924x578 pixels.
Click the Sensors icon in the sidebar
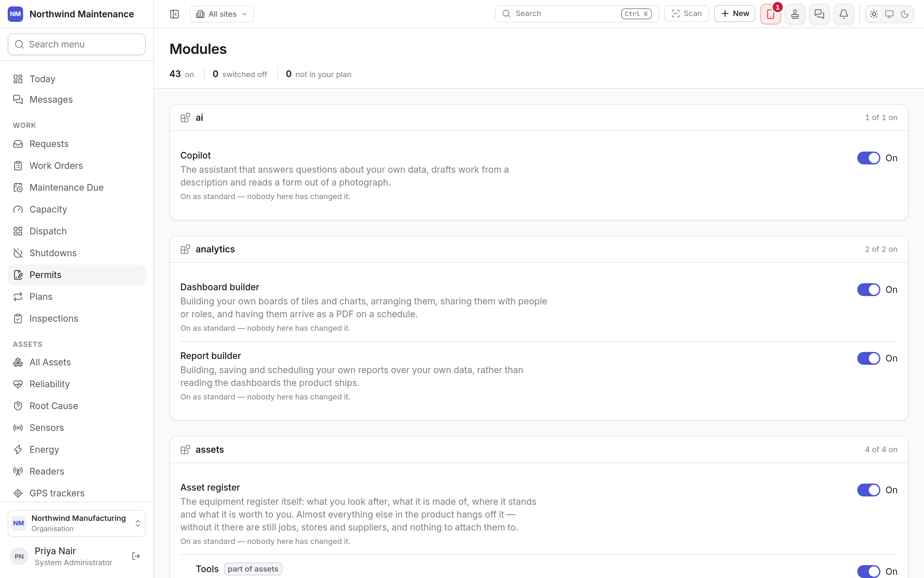pyautogui.click(x=18, y=428)
